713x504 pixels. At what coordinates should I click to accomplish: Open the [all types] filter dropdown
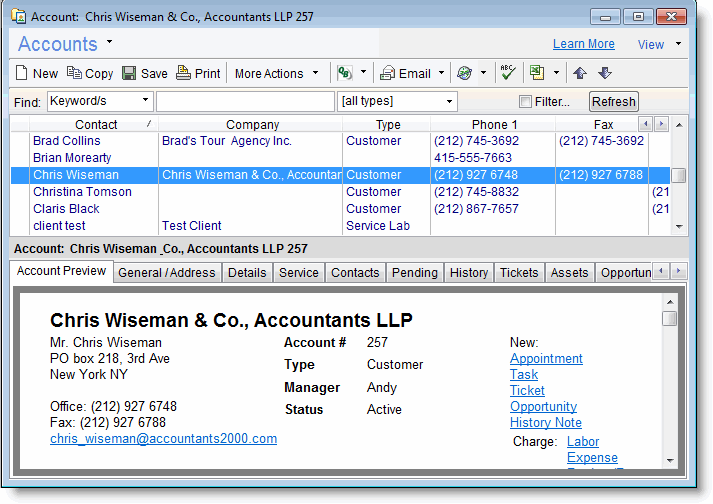(449, 101)
